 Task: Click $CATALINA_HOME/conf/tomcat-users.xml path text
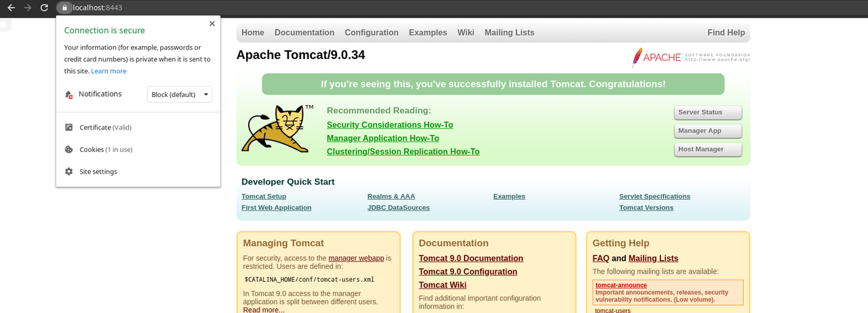point(309,279)
